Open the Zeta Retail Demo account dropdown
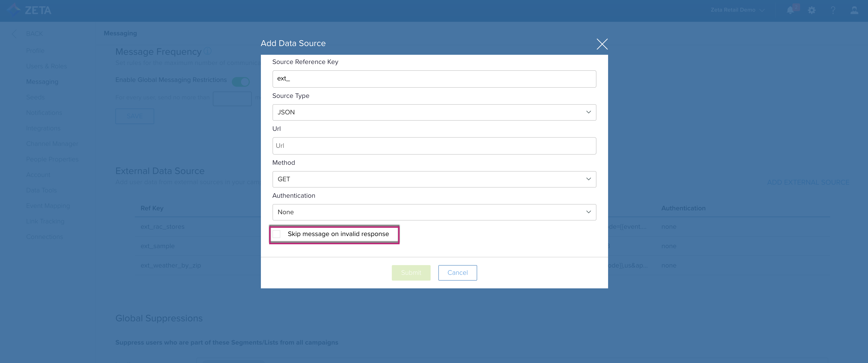Screen dimensions: 868x363 [737, 10]
